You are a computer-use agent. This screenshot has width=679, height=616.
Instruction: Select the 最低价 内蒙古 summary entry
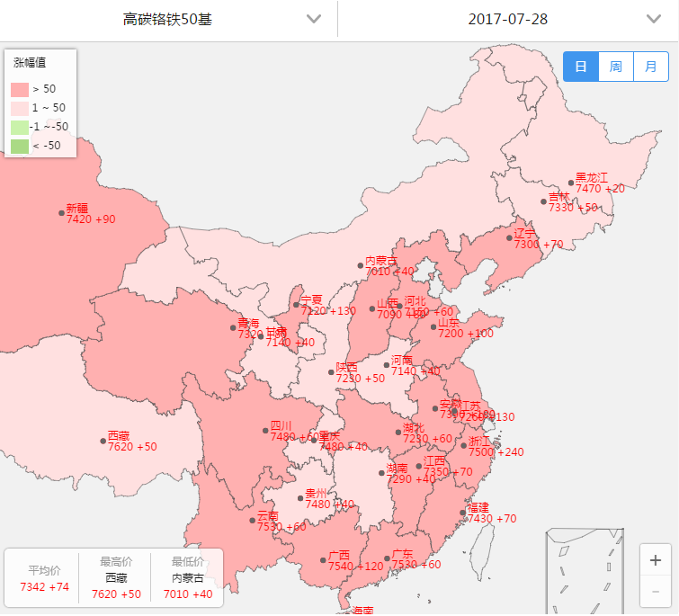point(187,576)
